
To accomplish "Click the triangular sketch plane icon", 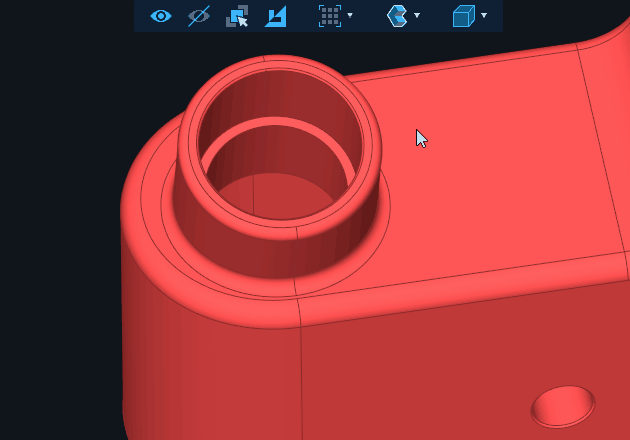I will pos(275,16).
